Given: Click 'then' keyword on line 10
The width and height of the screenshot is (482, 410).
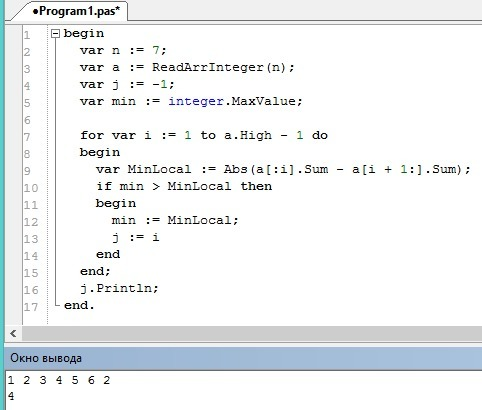Looking at the screenshot, I should [256, 186].
